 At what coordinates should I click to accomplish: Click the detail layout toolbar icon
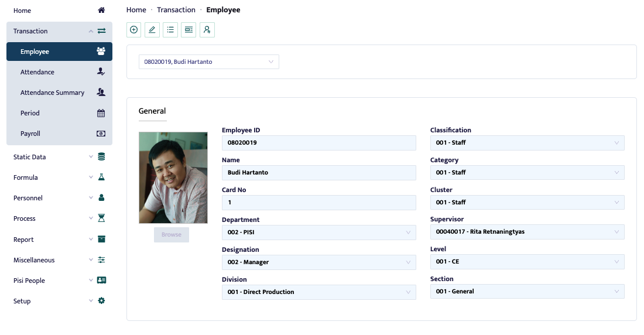click(189, 30)
